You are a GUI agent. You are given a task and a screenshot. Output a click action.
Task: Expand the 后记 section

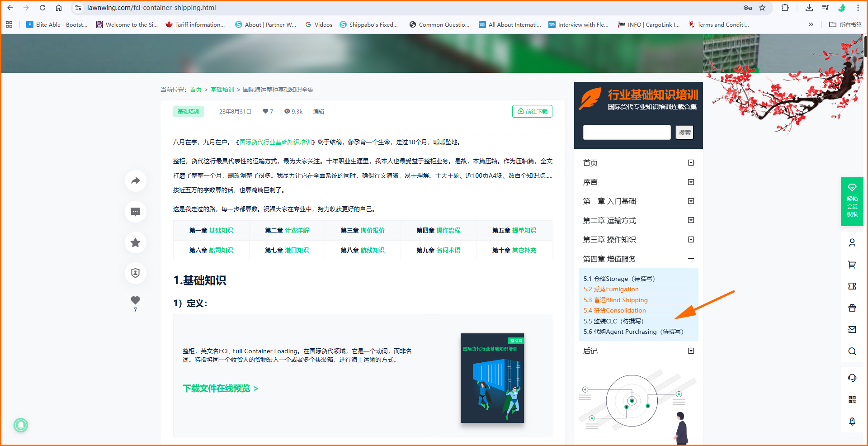coord(691,351)
